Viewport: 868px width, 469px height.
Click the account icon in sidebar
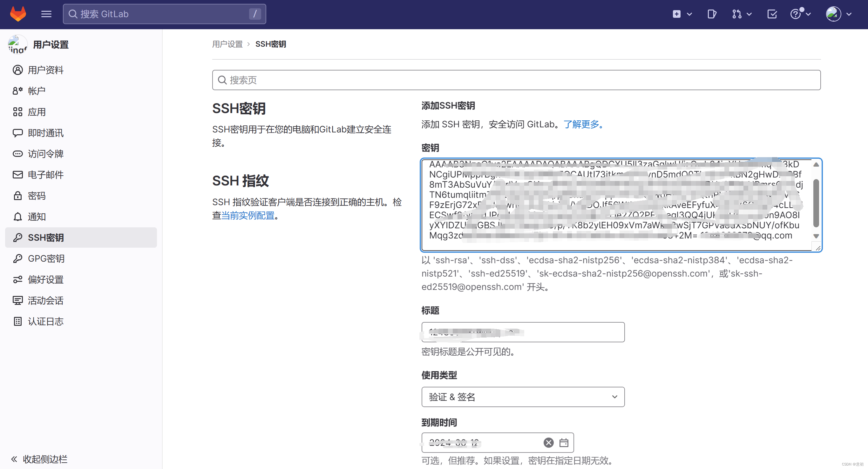coord(17,91)
